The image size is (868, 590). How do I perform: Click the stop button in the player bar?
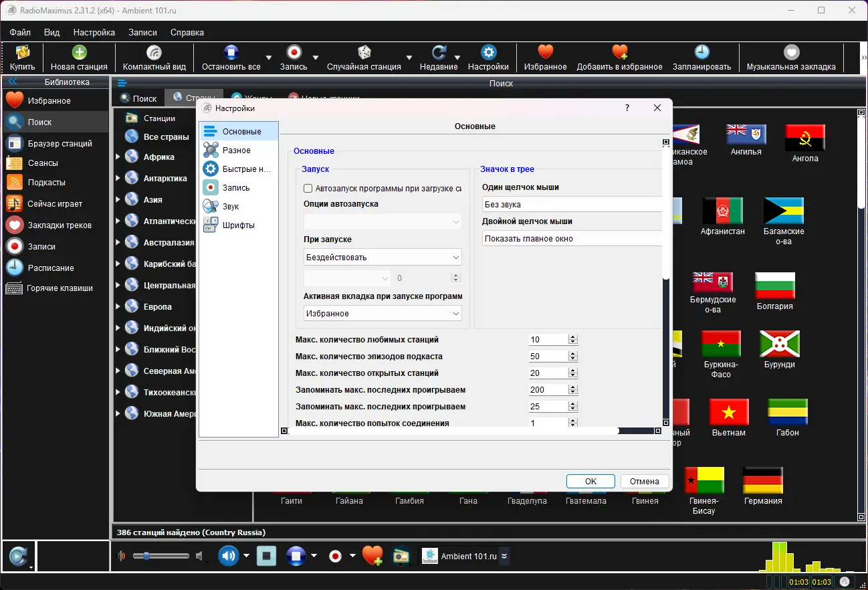[266, 556]
